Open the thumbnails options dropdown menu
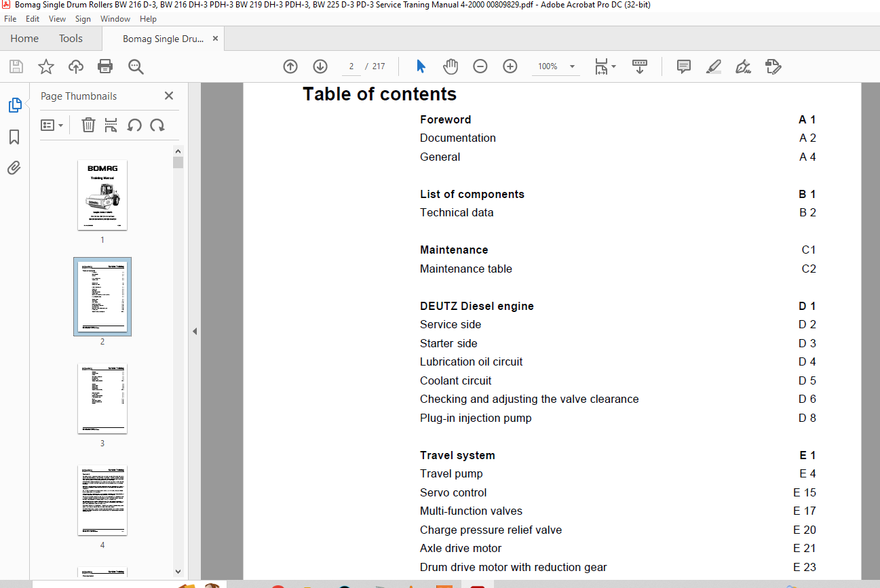Image resolution: width=880 pixels, height=588 pixels. pyautogui.click(x=52, y=125)
